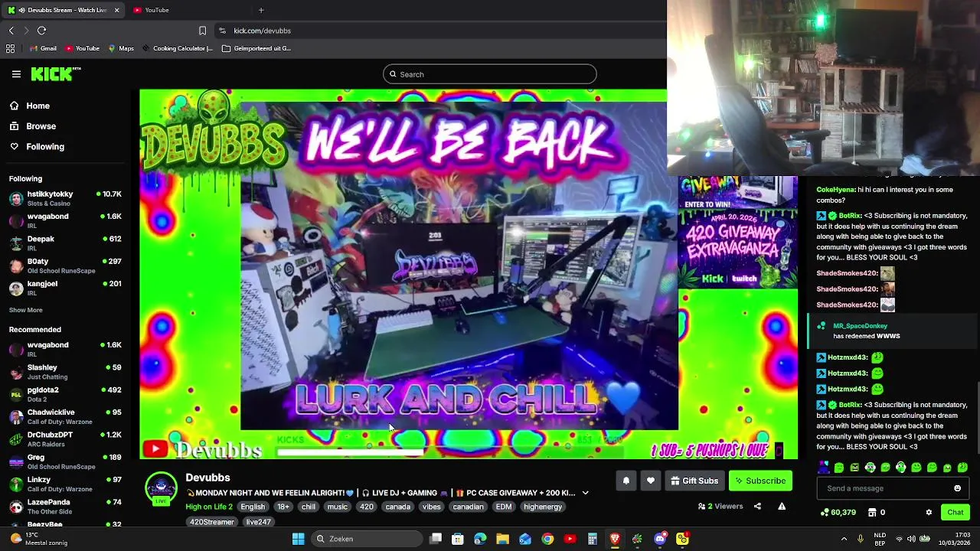
Task: Open the Maps bookmark
Action: click(121, 48)
